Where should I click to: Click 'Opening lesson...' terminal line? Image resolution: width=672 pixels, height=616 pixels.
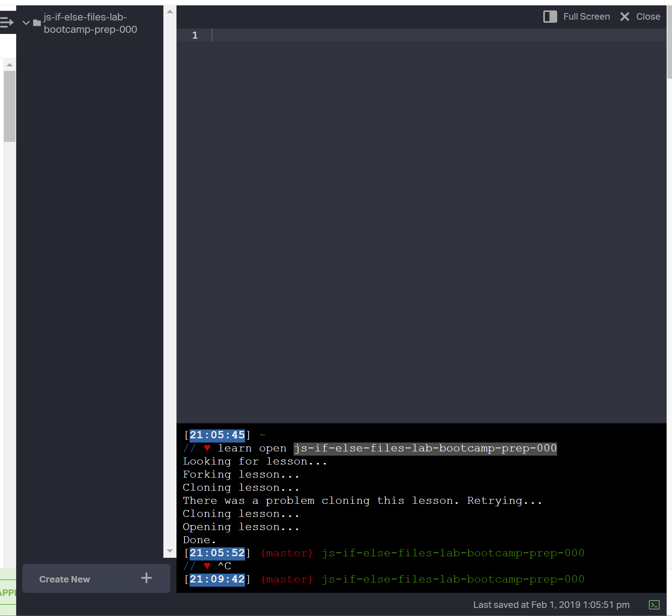pos(241,527)
